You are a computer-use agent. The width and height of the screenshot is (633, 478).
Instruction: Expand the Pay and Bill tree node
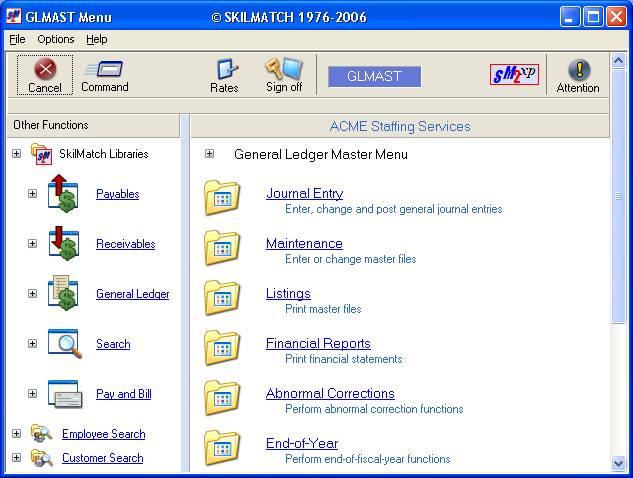click(32, 394)
